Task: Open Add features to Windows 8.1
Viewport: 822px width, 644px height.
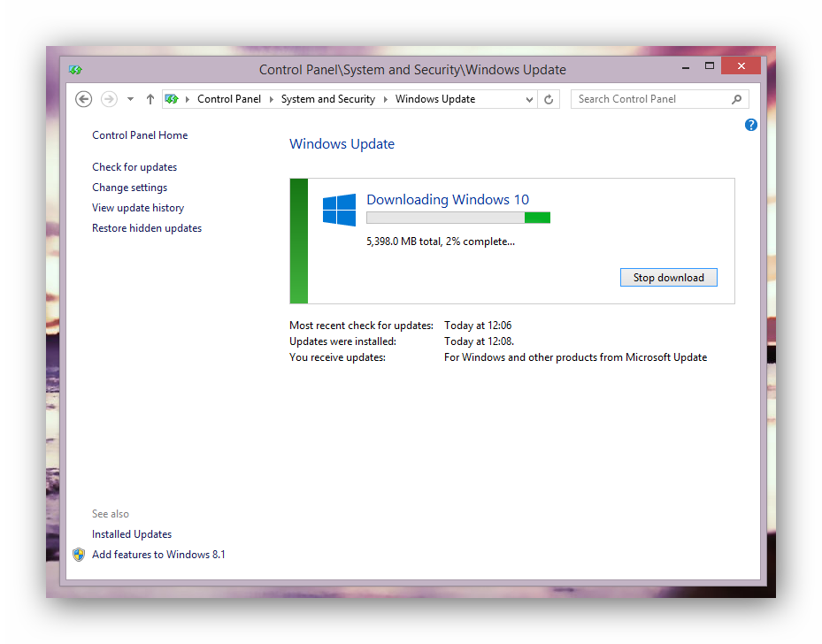Action: point(159,555)
